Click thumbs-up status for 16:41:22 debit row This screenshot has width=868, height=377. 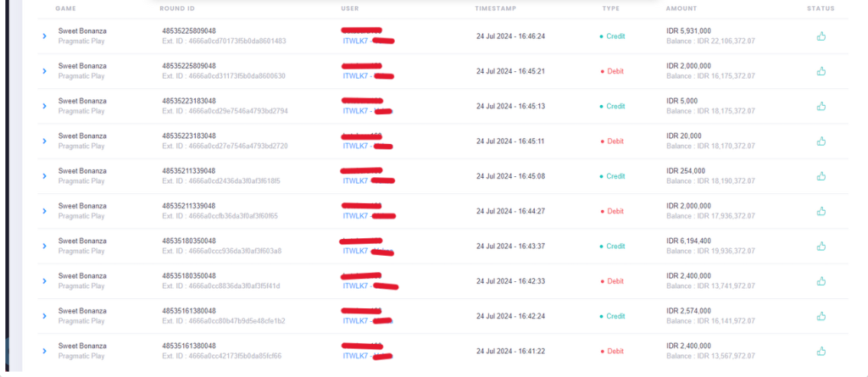821,351
